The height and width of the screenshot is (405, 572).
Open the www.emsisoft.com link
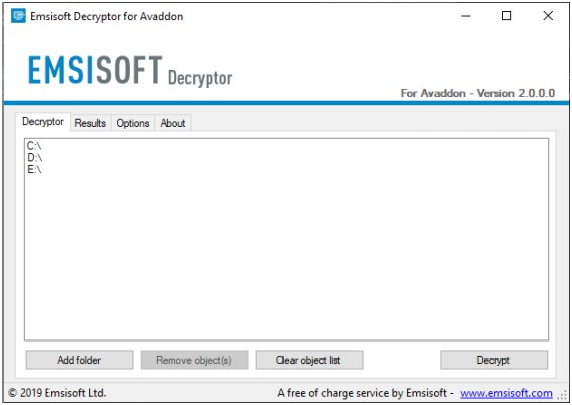pyautogui.click(x=506, y=393)
